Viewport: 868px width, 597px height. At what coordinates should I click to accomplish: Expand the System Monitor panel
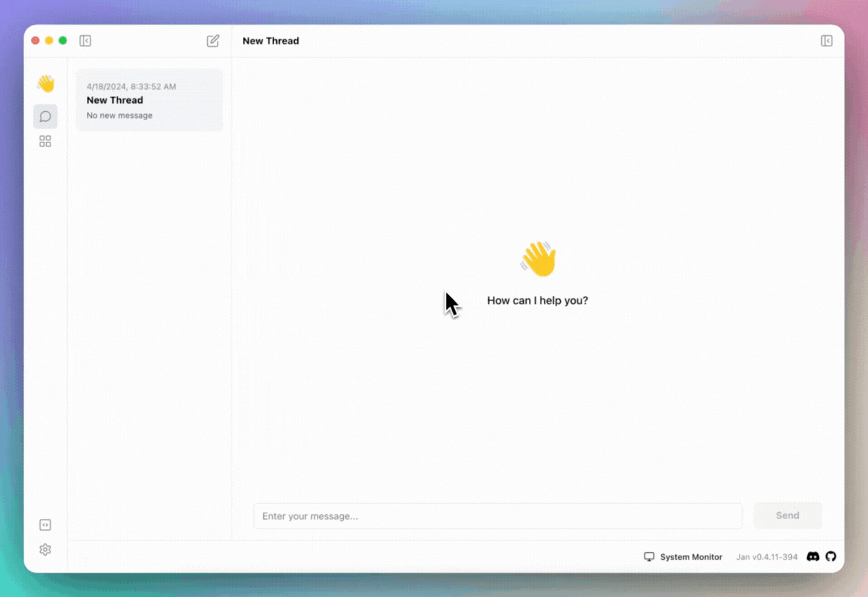[x=683, y=557]
